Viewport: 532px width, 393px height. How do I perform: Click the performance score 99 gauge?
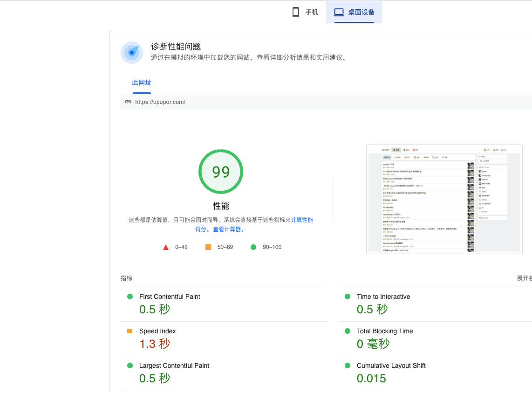[221, 172]
